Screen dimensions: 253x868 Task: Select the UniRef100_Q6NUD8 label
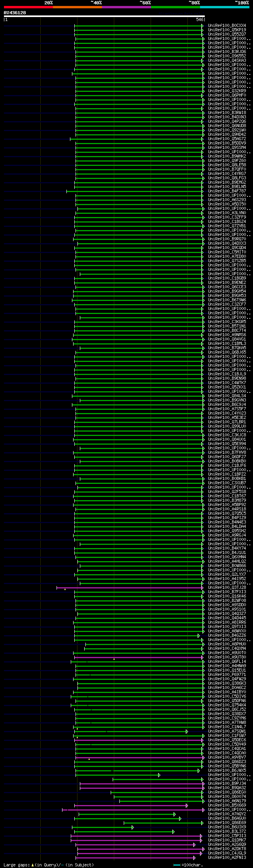pos(227,126)
